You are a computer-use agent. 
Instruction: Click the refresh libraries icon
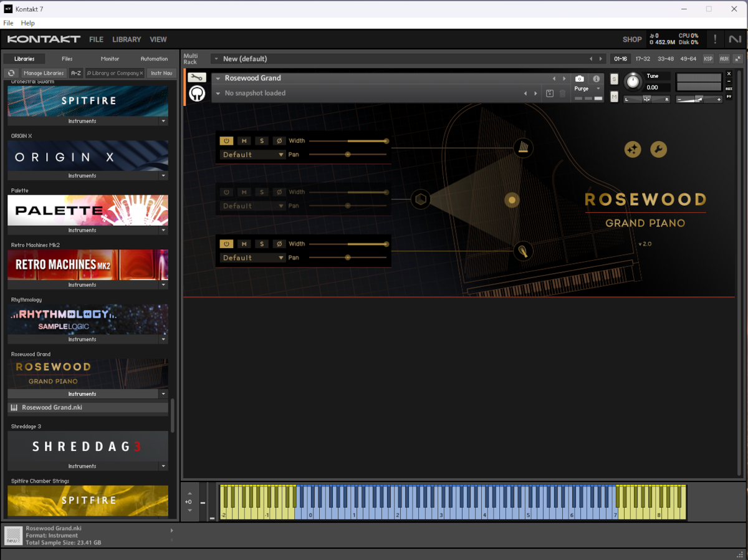(11, 73)
